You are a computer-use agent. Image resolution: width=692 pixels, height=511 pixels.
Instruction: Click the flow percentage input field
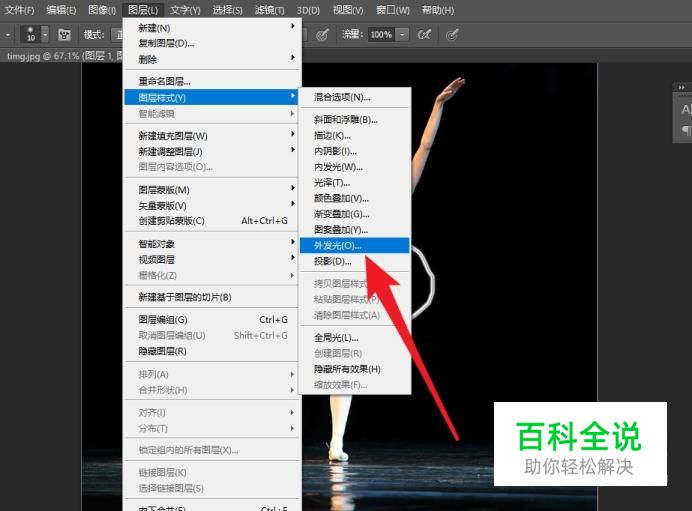click(381, 34)
